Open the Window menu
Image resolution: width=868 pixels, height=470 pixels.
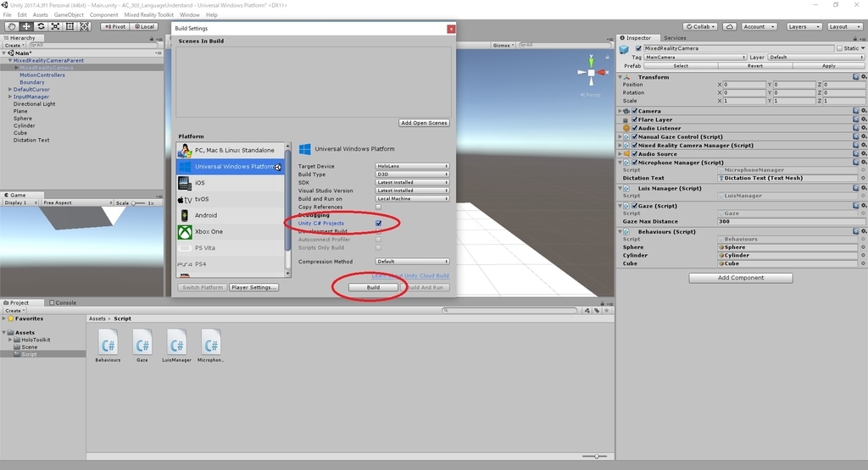point(189,15)
